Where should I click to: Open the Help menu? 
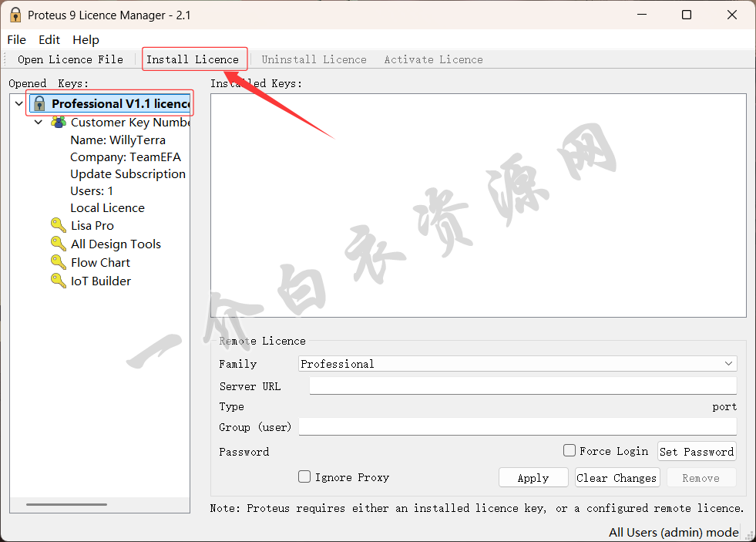[x=86, y=39]
